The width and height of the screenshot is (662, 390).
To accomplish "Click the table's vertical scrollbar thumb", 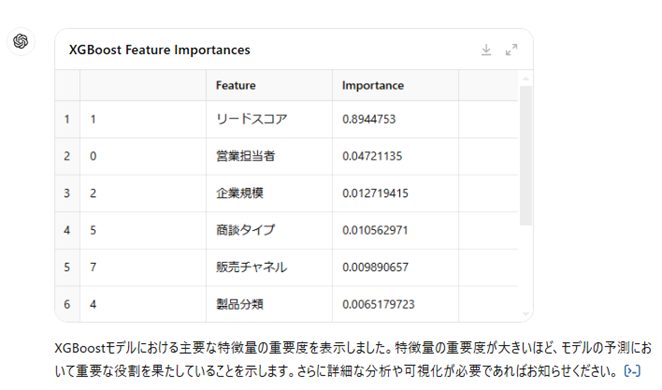I will (x=526, y=155).
